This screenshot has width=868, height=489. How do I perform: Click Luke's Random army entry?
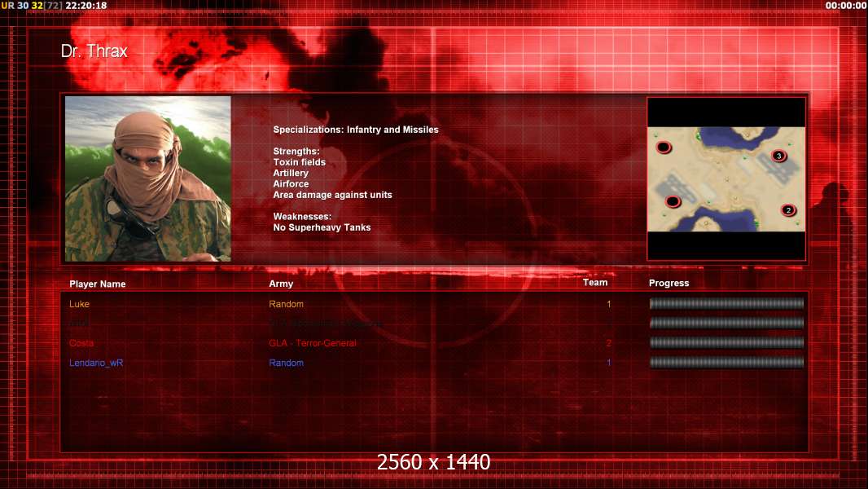(x=286, y=304)
